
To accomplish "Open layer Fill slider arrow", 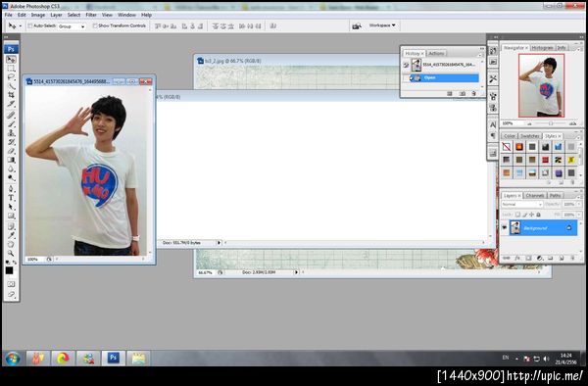I will pos(579,215).
